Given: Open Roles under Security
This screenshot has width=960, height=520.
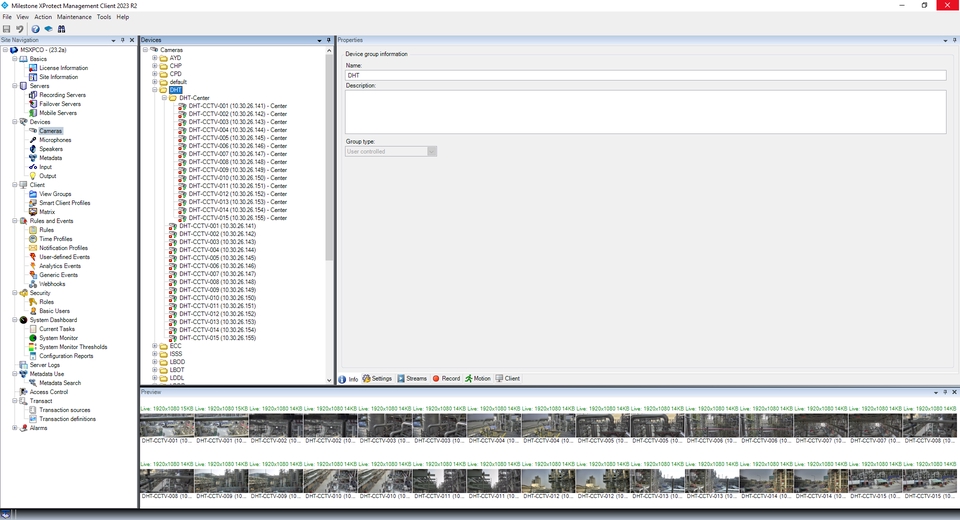Looking at the screenshot, I should coord(47,302).
